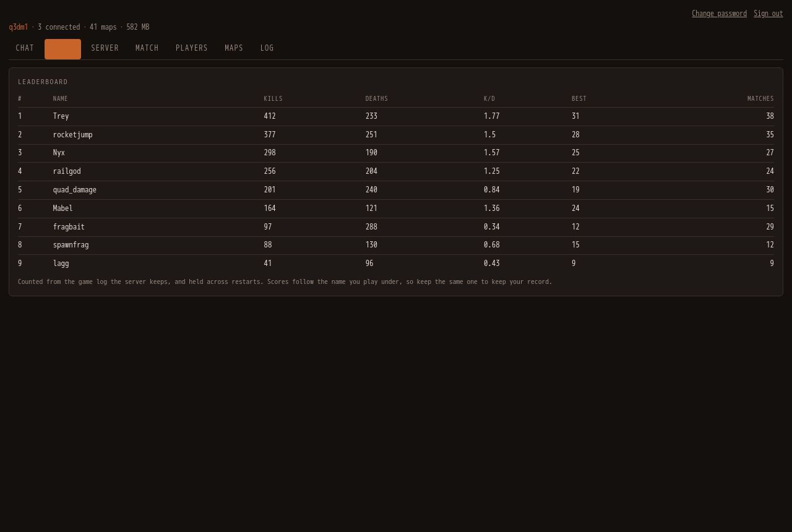
Task: Select player name lagg
Action: [61, 264]
